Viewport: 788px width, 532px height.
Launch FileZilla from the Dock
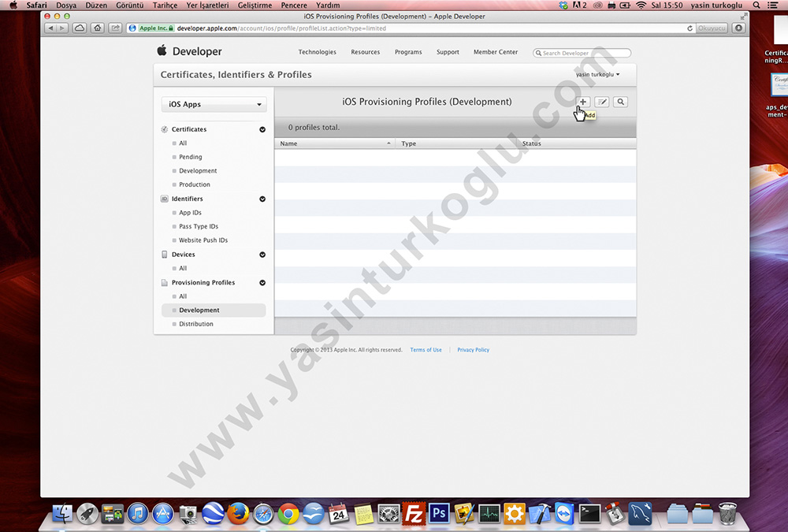coord(414,514)
